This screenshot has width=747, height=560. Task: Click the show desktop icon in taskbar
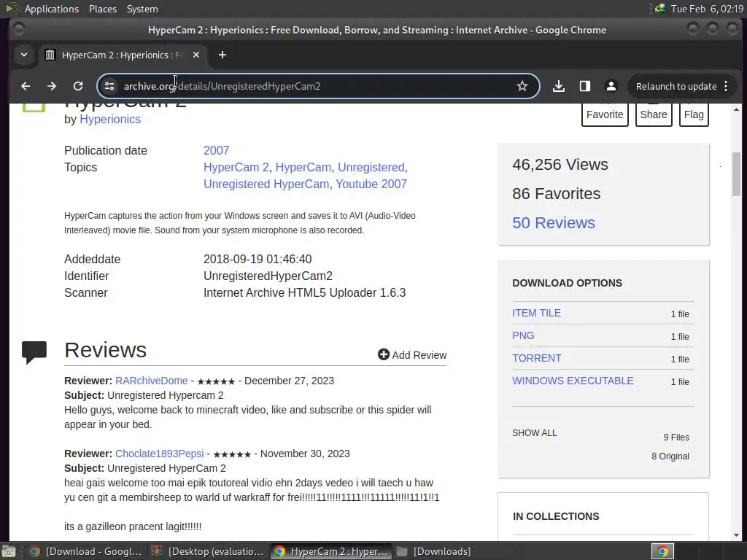click(9, 551)
